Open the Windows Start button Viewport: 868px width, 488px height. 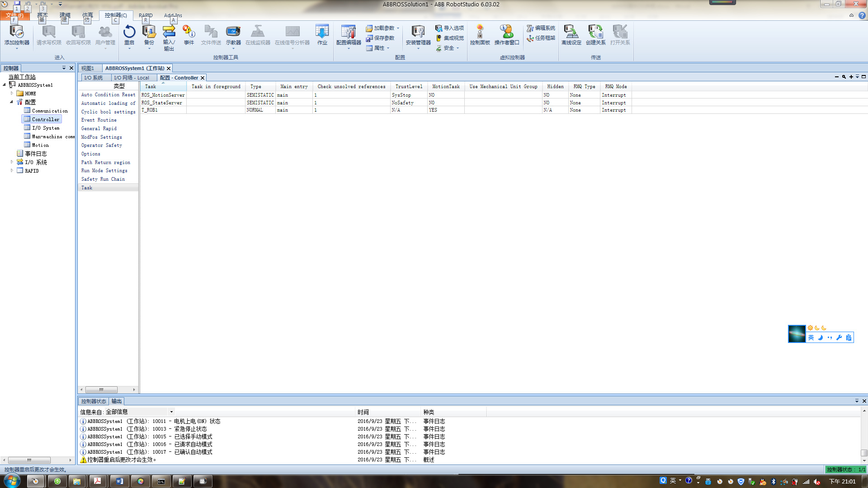click(x=12, y=481)
